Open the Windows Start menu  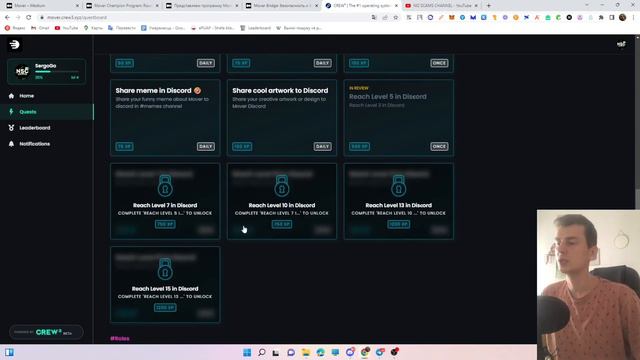[247, 352]
